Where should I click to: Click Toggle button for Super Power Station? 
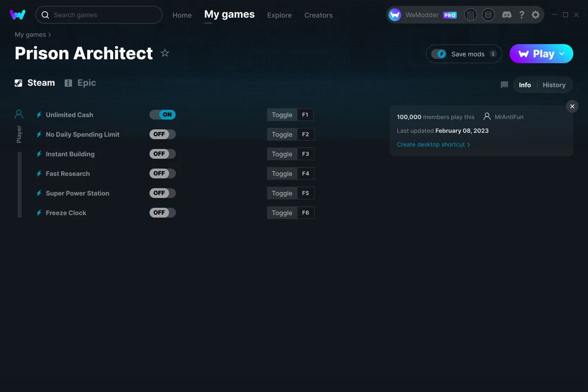coord(282,193)
